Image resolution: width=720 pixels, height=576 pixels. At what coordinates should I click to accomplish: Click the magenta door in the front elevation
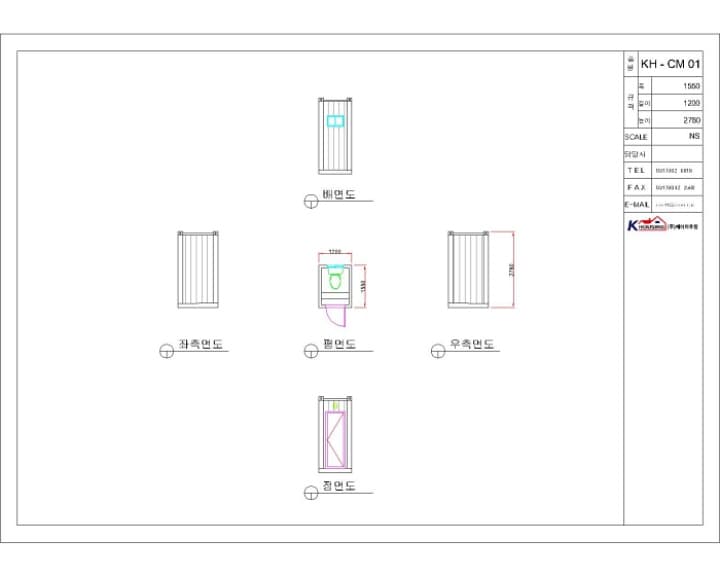pos(335,440)
